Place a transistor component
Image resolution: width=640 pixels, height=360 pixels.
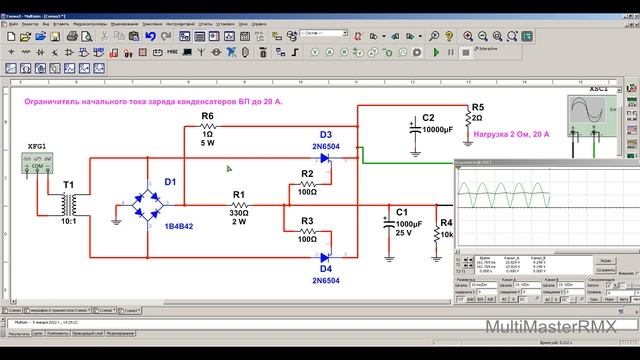[x=54, y=53]
